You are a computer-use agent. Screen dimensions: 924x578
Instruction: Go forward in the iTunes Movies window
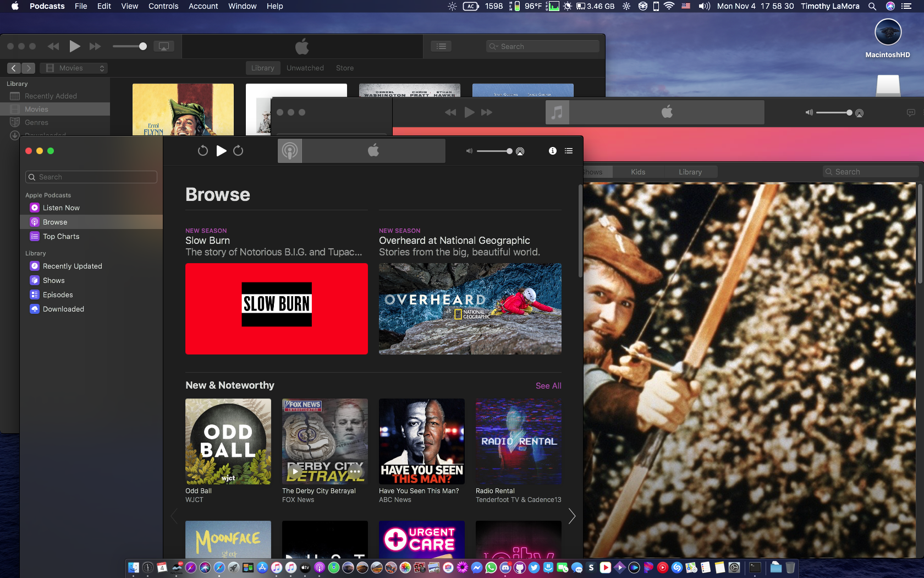[x=28, y=68]
